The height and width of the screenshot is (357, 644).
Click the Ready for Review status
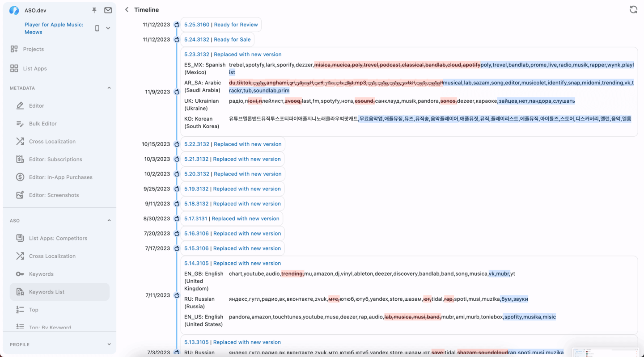[236, 25]
